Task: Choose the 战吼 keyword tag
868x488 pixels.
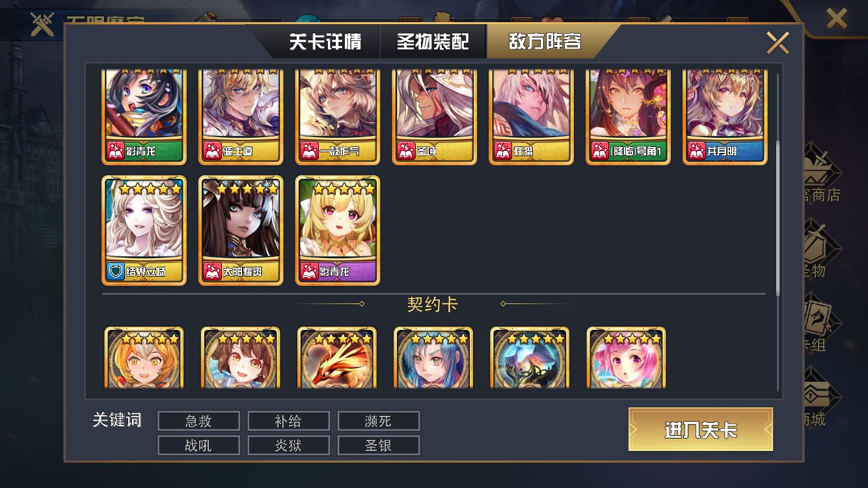Action: click(x=198, y=446)
